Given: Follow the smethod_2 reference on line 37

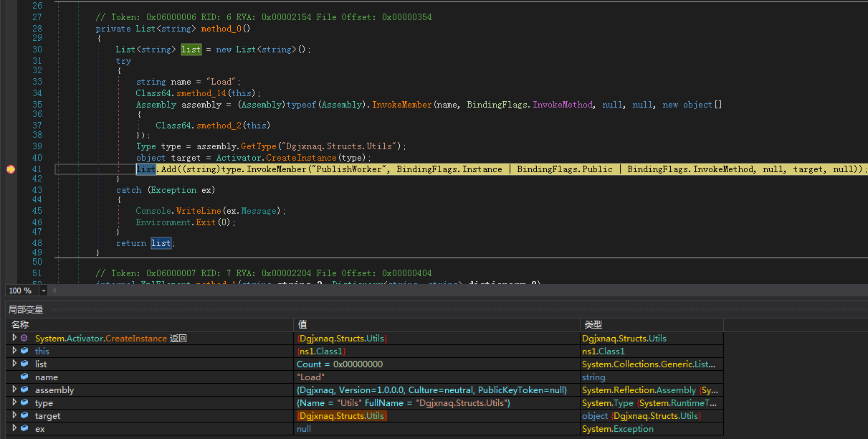Looking at the screenshot, I should click(219, 126).
